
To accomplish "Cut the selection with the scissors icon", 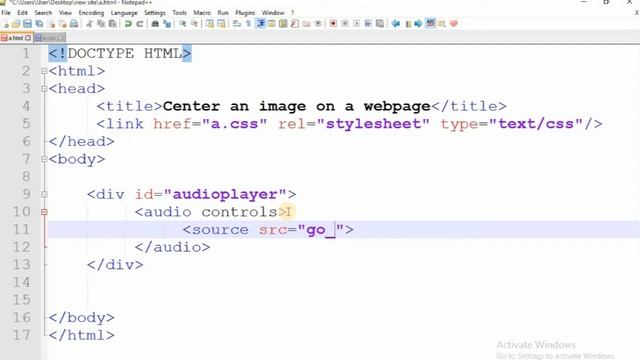I will point(89,24).
